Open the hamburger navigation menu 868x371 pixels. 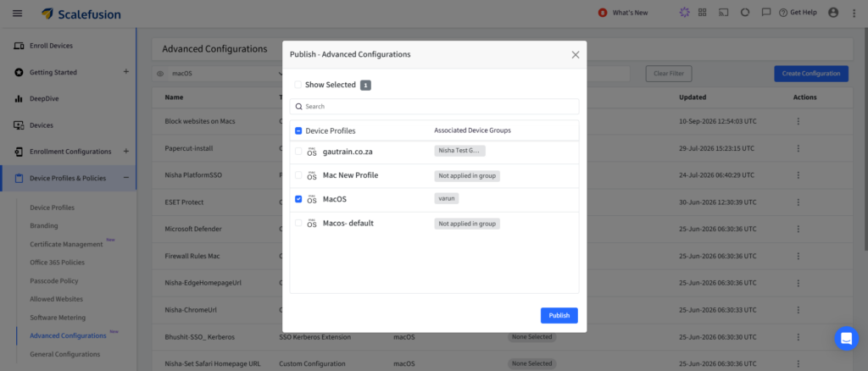(x=17, y=14)
